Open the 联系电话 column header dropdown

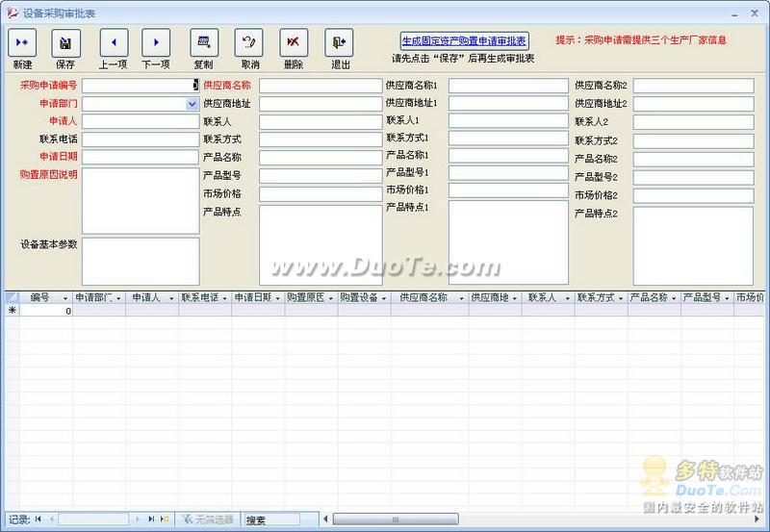pos(224,298)
